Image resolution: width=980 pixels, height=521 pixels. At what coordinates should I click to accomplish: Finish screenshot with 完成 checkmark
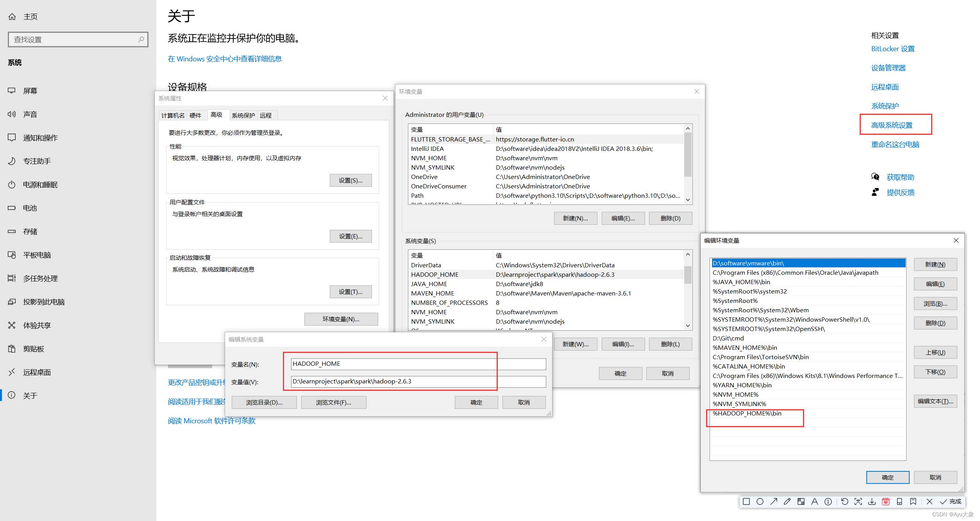coord(950,501)
